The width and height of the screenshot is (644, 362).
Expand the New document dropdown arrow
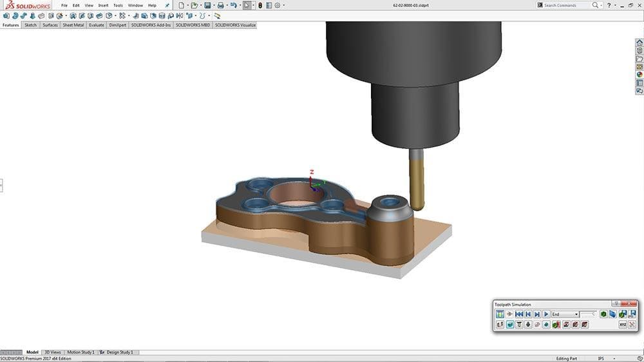(x=187, y=5)
